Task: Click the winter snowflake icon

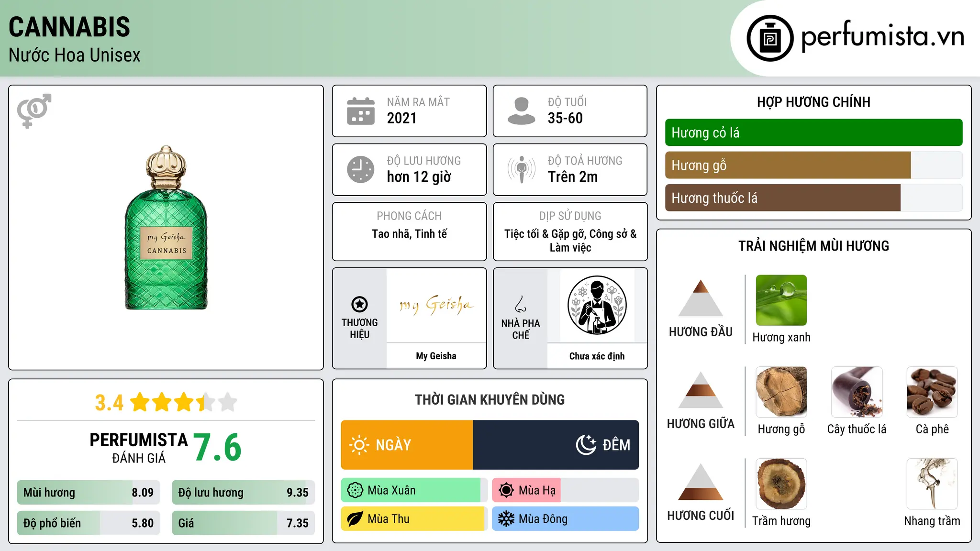Action: pyautogui.click(x=506, y=519)
